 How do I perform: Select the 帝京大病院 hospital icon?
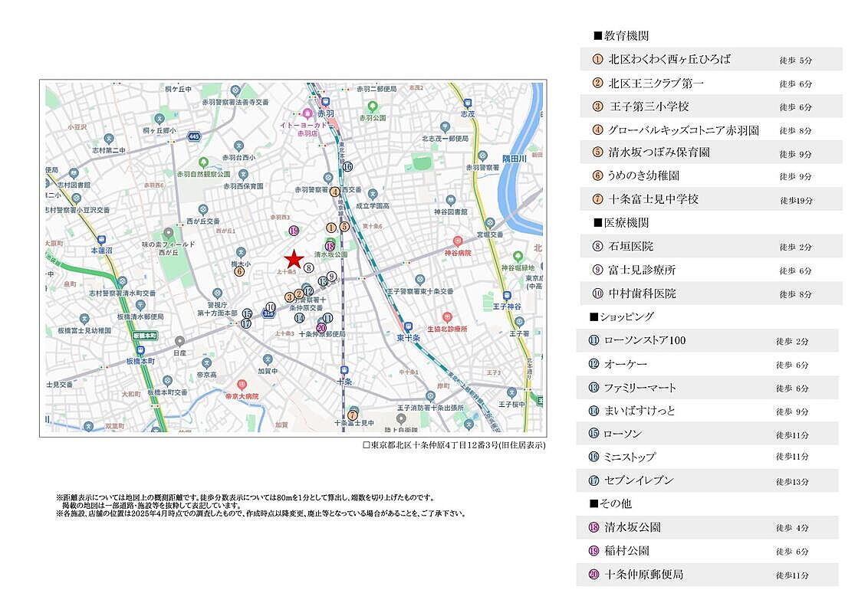pos(242,385)
